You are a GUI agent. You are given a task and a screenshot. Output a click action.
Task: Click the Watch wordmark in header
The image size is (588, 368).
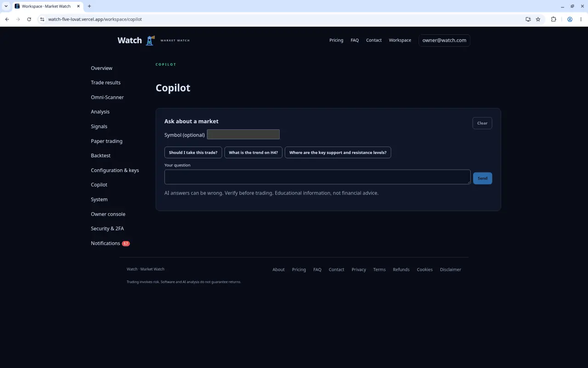tap(130, 40)
